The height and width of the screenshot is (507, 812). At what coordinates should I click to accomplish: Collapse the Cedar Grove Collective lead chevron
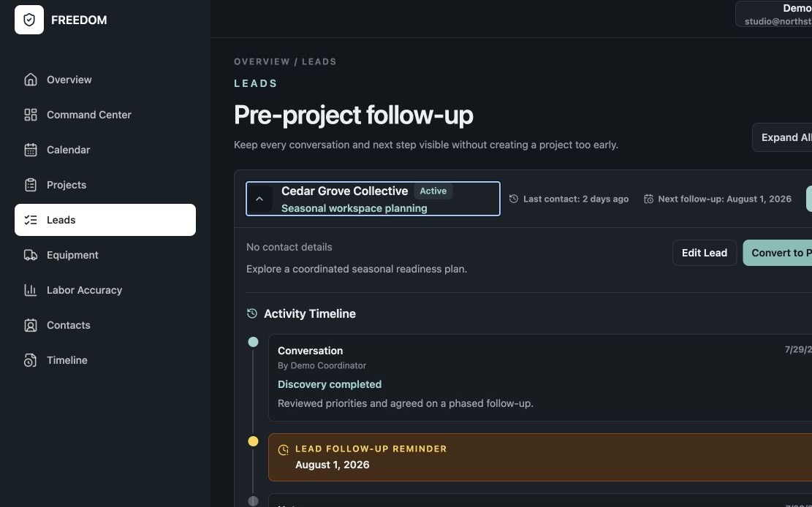coord(259,199)
